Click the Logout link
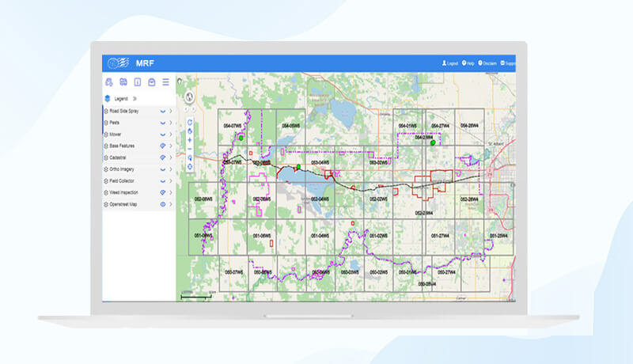 [x=450, y=63]
